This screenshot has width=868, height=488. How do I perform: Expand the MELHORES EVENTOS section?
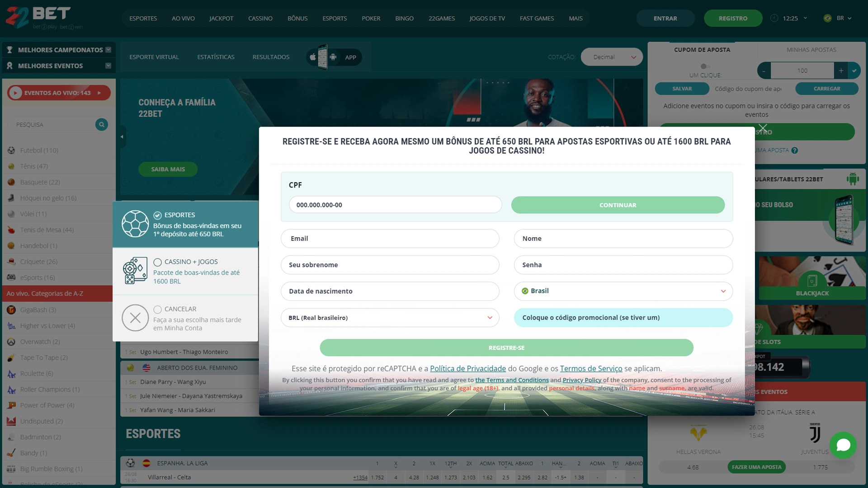59,66
